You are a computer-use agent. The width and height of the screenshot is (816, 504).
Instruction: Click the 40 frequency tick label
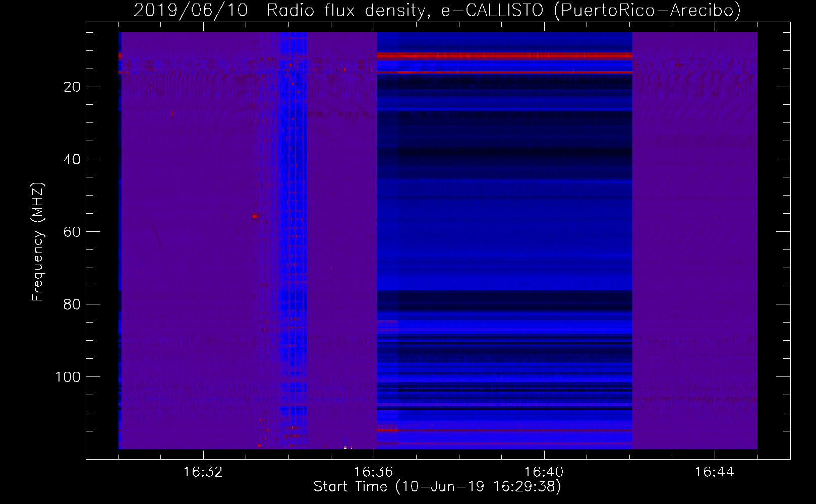coord(72,159)
